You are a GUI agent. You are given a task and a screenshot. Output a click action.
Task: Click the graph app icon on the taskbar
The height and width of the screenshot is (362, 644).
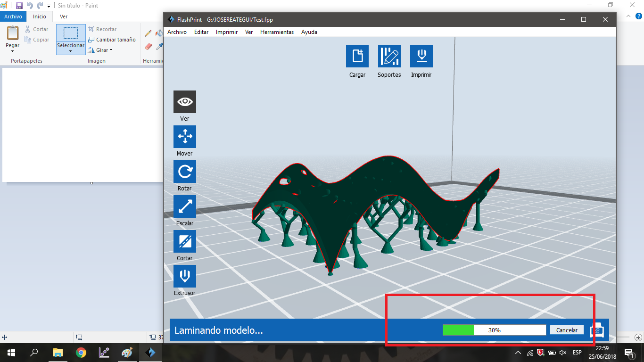tap(104, 353)
